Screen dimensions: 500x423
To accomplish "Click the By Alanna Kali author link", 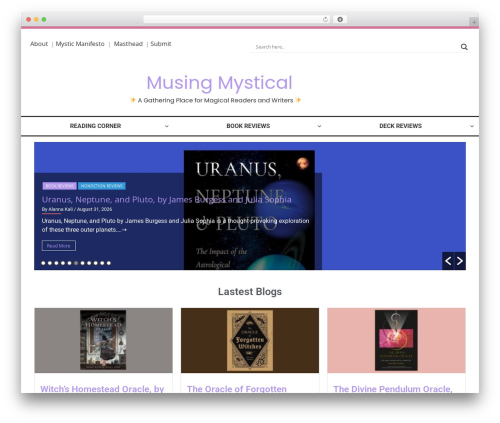I will tap(57, 209).
